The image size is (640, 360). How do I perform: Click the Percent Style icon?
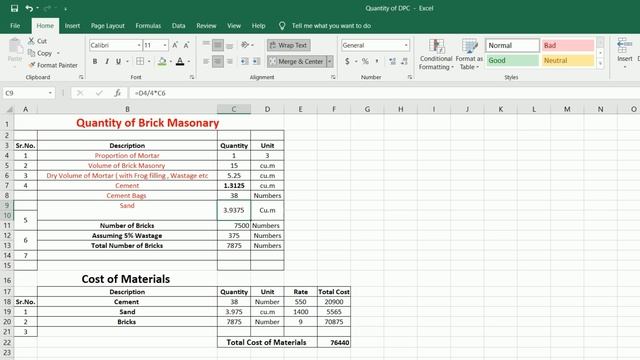tap(365, 61)
